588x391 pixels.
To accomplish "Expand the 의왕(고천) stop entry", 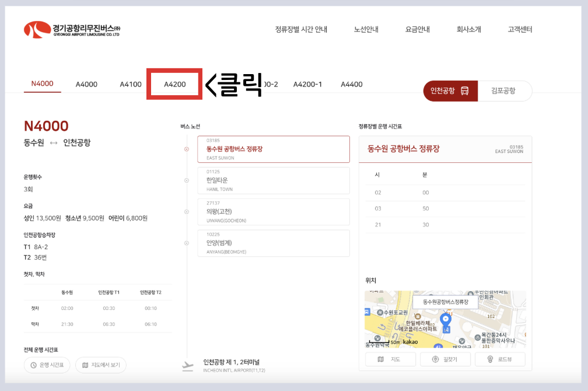I will tap(274, 211).
